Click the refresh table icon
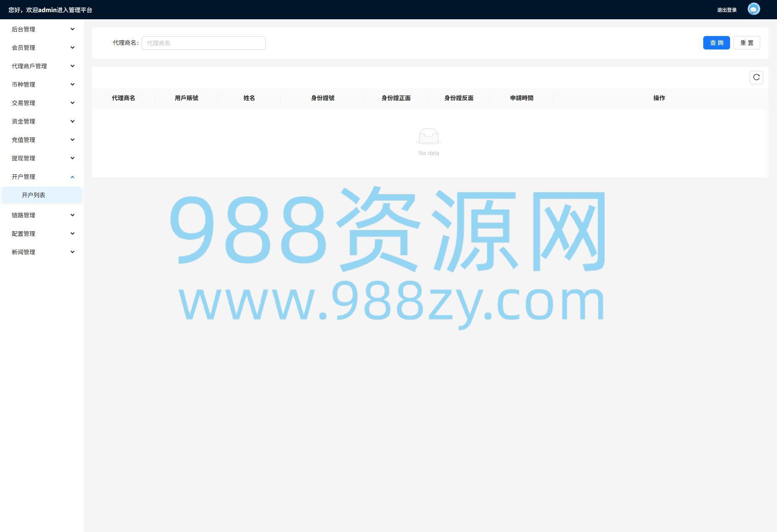This screenshot has height=532, width=777. [756, 77]
